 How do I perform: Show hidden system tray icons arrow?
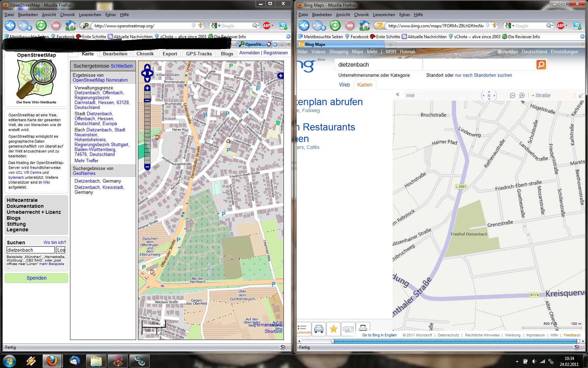click(x=517, y=361)
